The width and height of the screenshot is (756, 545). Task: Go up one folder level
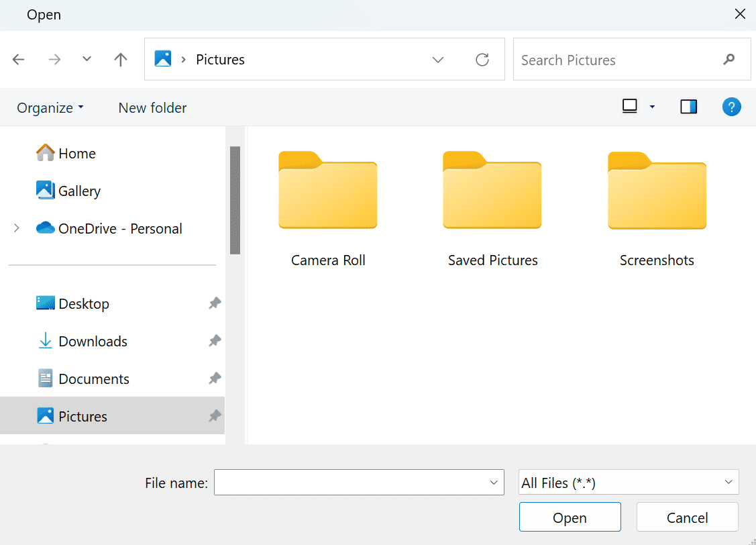click(x=121, y=60)
